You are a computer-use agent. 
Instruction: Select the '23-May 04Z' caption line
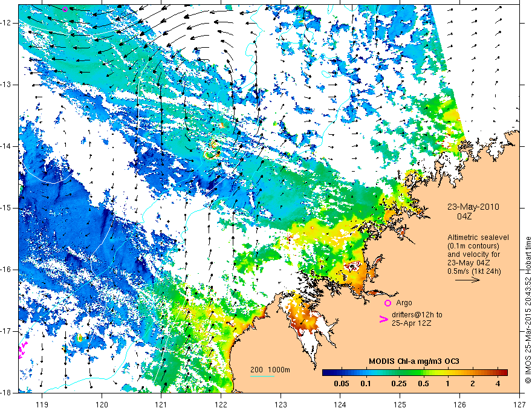click(469, 262)
